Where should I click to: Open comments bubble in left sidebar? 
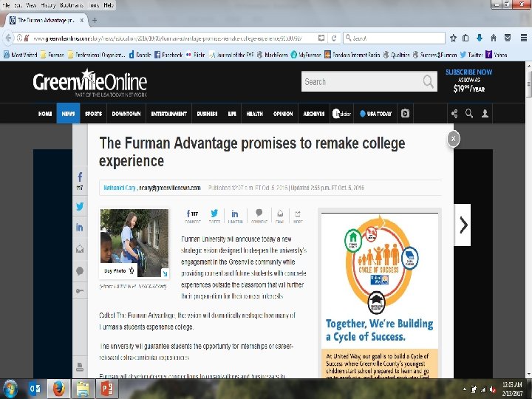click(x=80, y=270)
